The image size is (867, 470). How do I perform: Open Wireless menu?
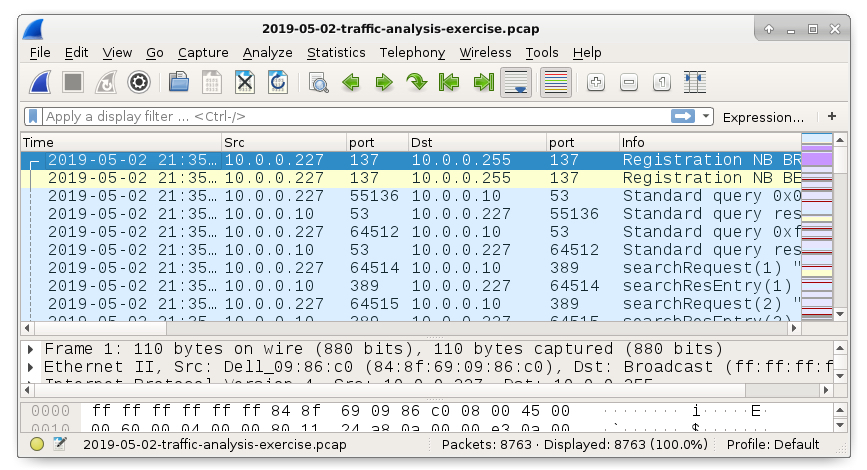click(x=485, y=53)
